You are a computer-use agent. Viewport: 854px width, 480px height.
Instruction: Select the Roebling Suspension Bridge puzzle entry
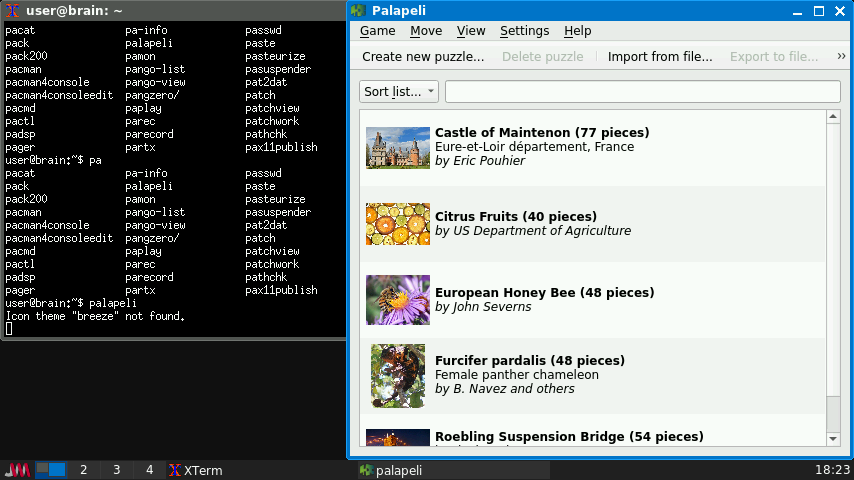pos(568,437)
